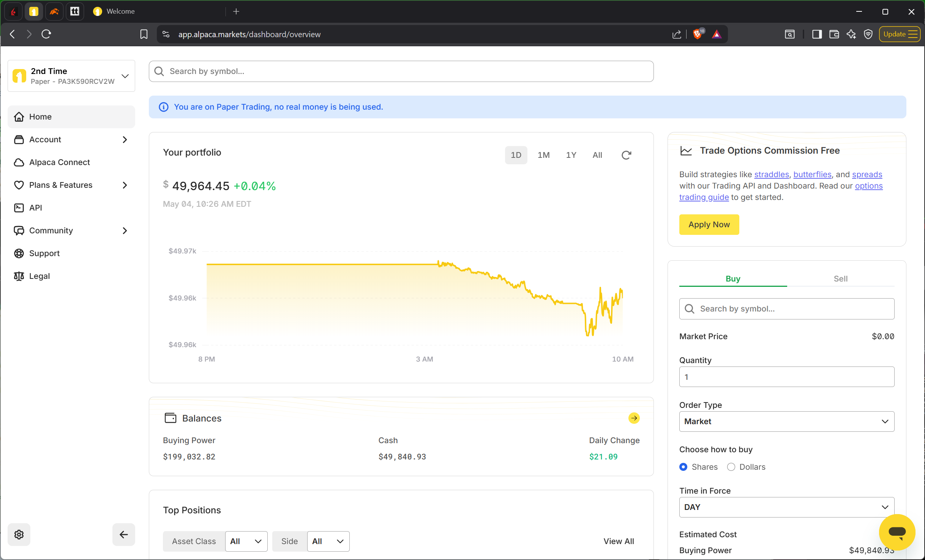
Task: Open the settings gear in the sidebar
Action: tap(19, 534)
